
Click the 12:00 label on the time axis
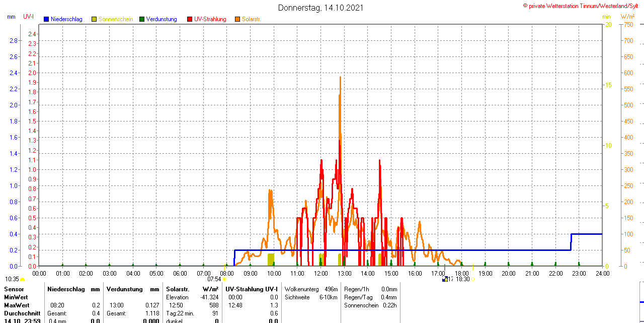tap(320, 274)
